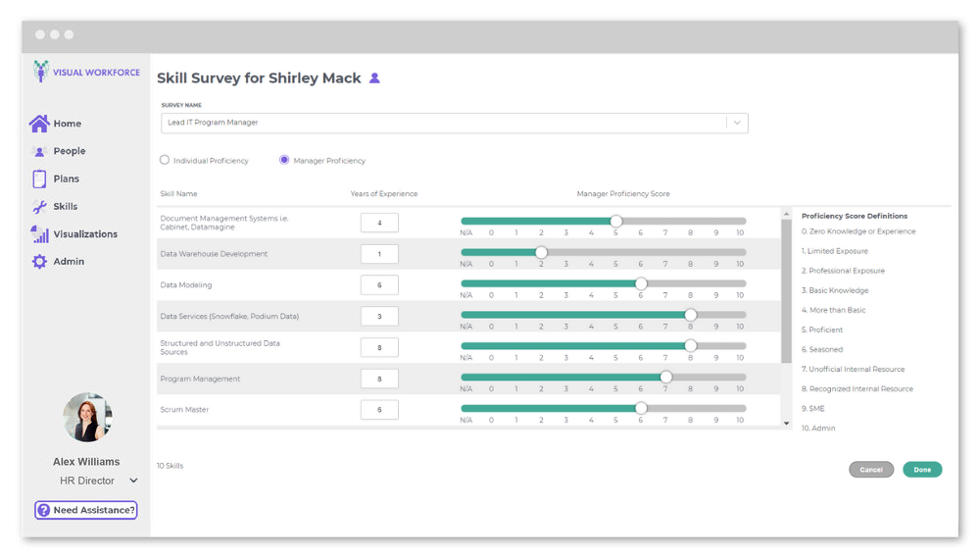Expand the HR Director role chevron
Viewport: 980px width, 558px height.
click(133, 481)
